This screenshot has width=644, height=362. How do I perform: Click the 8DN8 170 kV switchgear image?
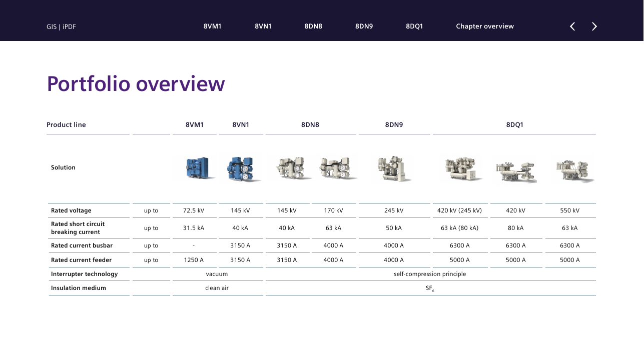click(x=338, y=168)
